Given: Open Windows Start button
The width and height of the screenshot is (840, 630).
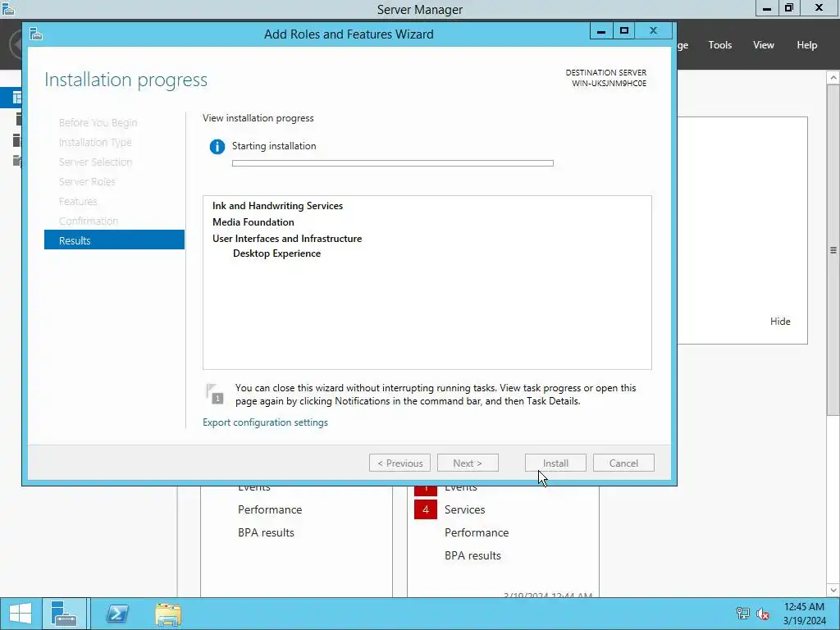Looking at the screenshot, I should [21, 614].
